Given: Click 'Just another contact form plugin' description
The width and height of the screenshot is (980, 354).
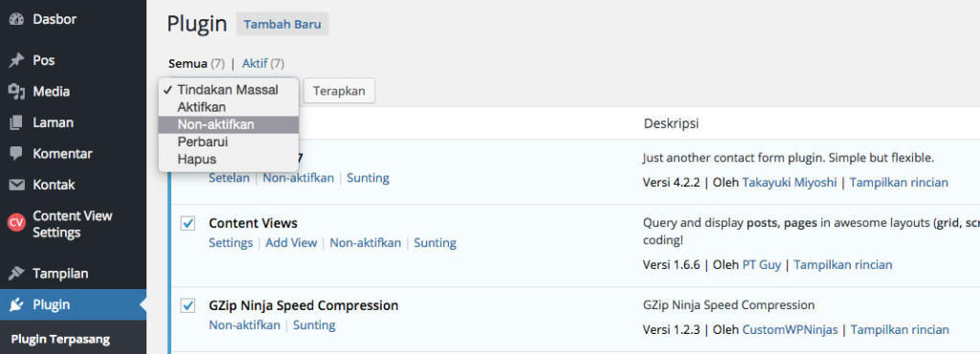Looking at the screenshot, I should (x=789, y=159).
